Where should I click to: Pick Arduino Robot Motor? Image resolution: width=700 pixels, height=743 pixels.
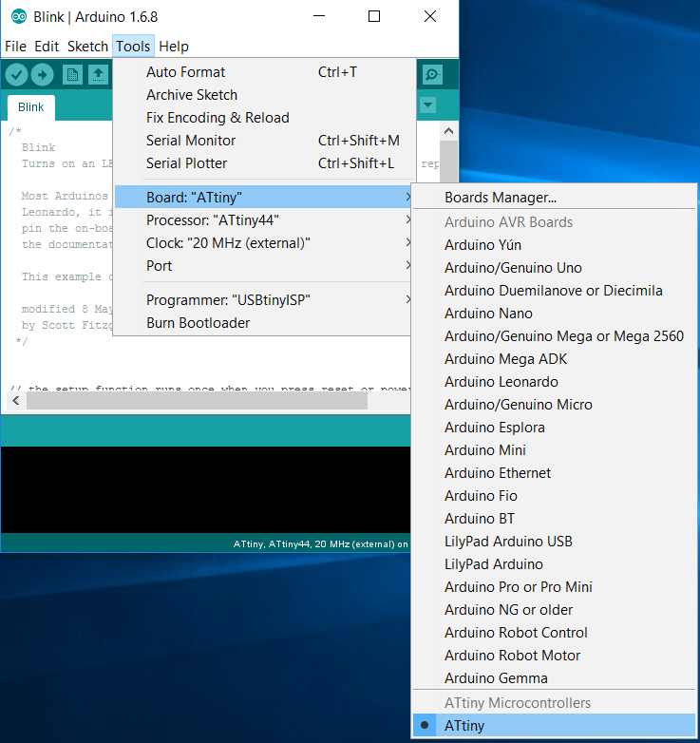point(554,656)
